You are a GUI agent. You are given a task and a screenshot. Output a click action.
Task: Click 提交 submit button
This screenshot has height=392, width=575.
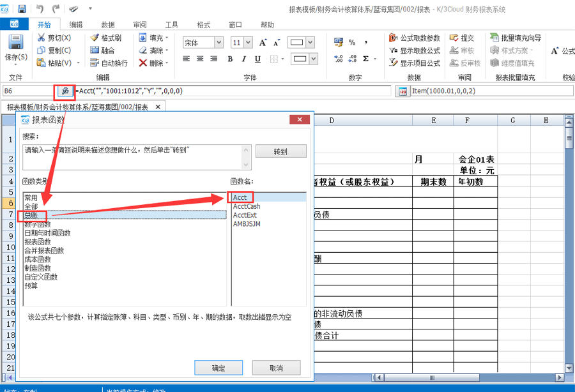pyautogui.click(x=462, y=38)
